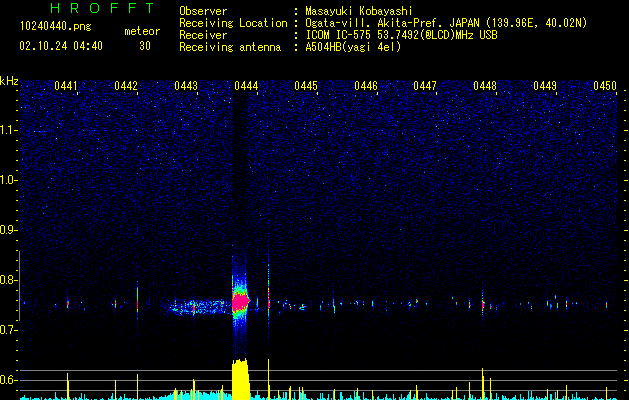Click the meteor count value 30
Image resolution: width=629 pixels, height=400 pixels.
pyautogui.click(x=145, y=46)
